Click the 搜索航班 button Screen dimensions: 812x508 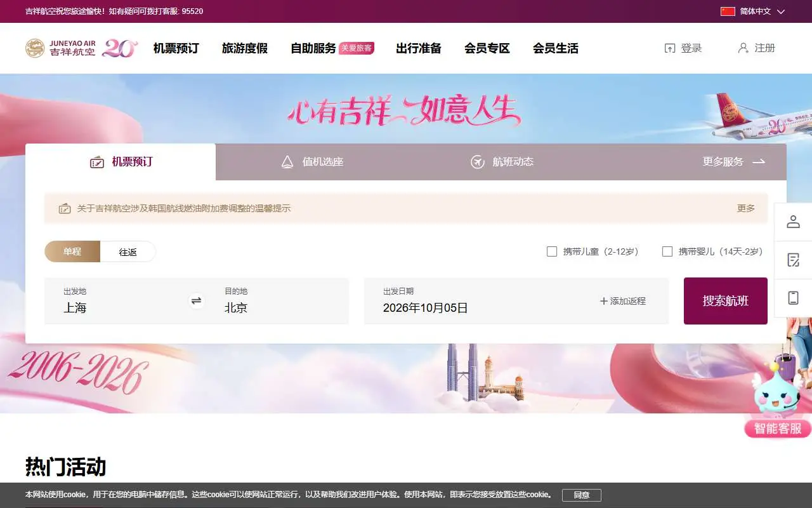point(726,301)
